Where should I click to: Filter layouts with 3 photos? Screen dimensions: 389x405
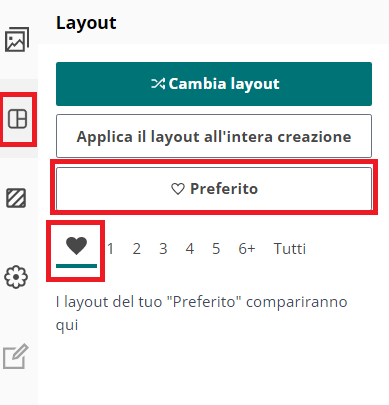point(163,249)
